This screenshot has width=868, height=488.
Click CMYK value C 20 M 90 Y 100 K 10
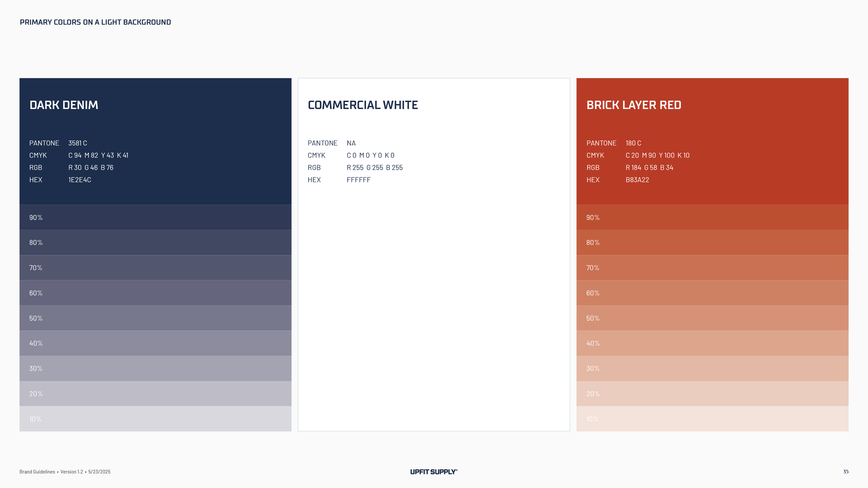click(x=658, y=155)
